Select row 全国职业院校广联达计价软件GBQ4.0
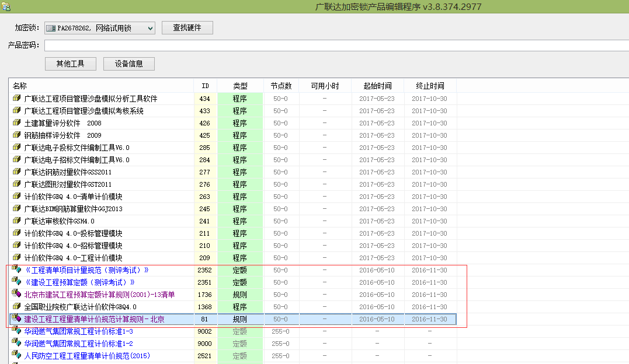This screenshot has width=629, height=364. coord(232,307)
